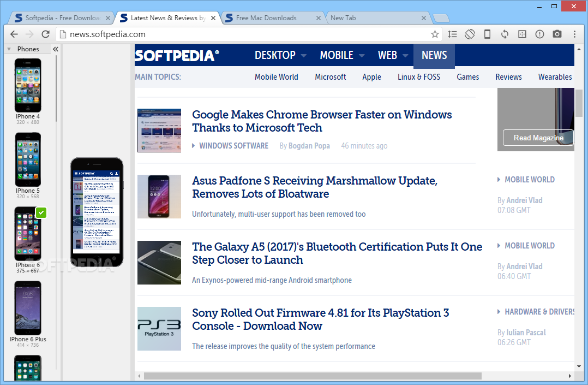
Task: Open the WEB dropdown arrow
Action: pyautogui.click(x=405, y=56)
